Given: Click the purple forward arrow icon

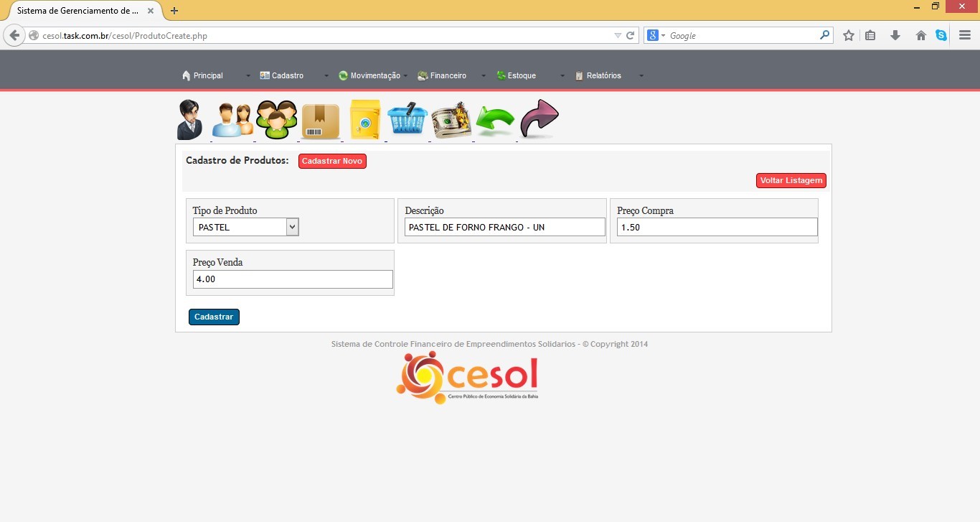Looking at the screenshot, I should click(x=539, y=118).
